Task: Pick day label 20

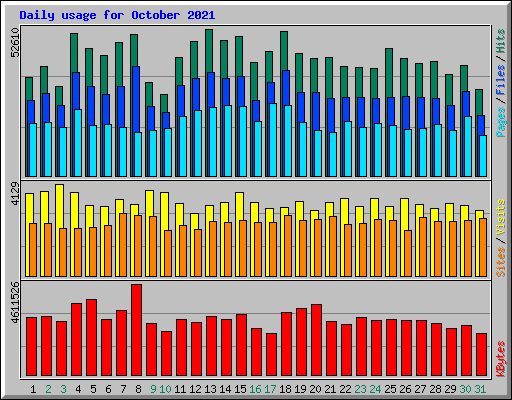Action: tap(315, 389)
